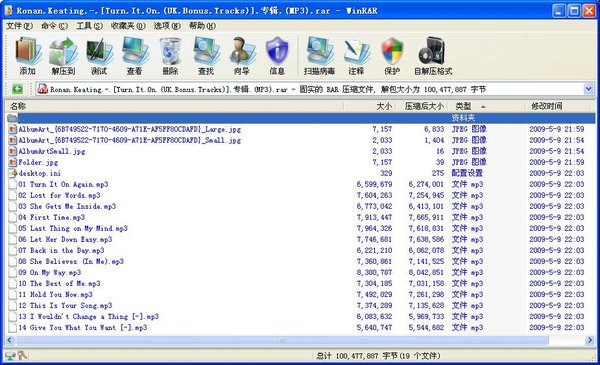Click the file icon of 01 Turn It On Again.mp3
600x365 pixels.
[x=13, y=184]
